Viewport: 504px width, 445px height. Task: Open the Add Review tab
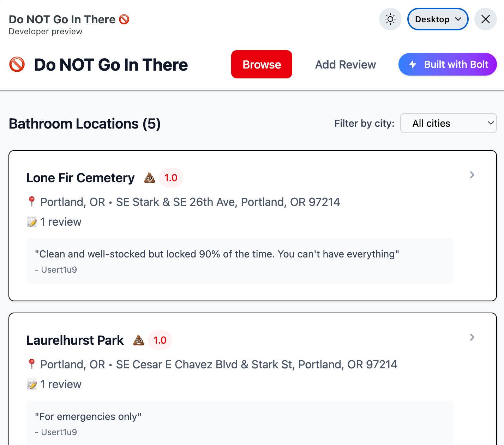point(345,65)
